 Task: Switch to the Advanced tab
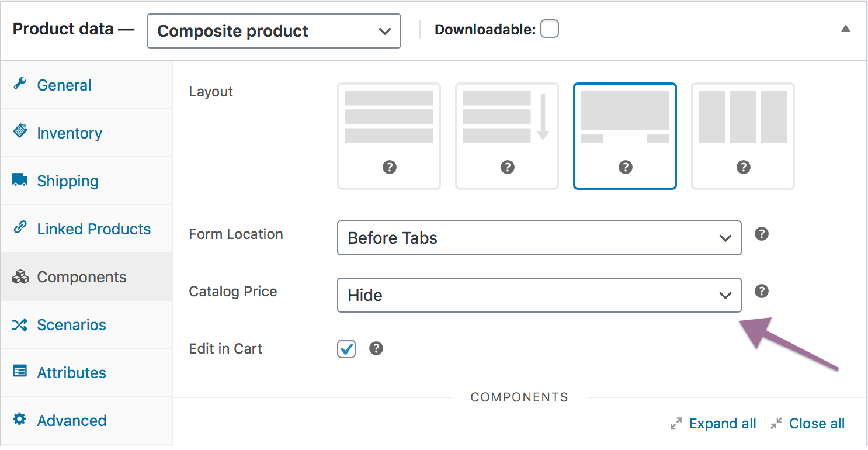pyautogui.click(x=86, y=420)
